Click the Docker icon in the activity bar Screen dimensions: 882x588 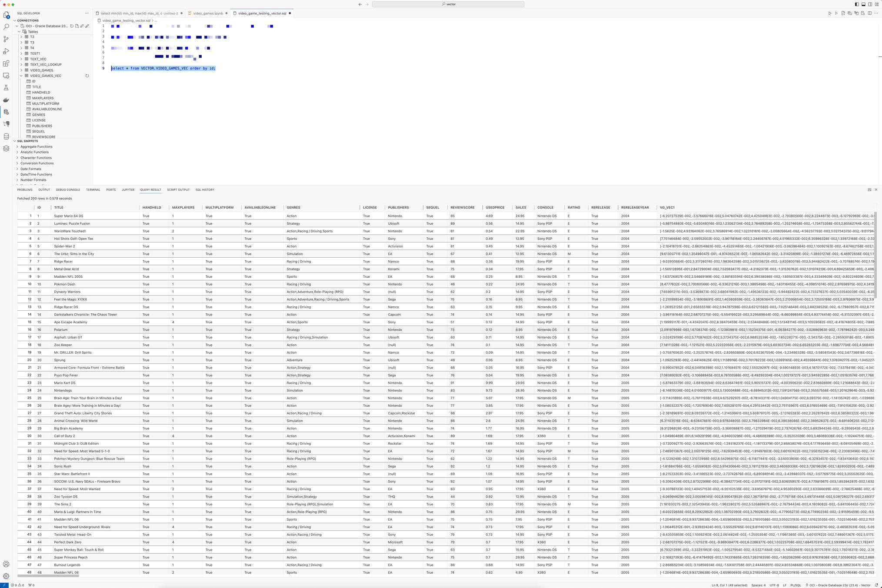tap(6, 100)
